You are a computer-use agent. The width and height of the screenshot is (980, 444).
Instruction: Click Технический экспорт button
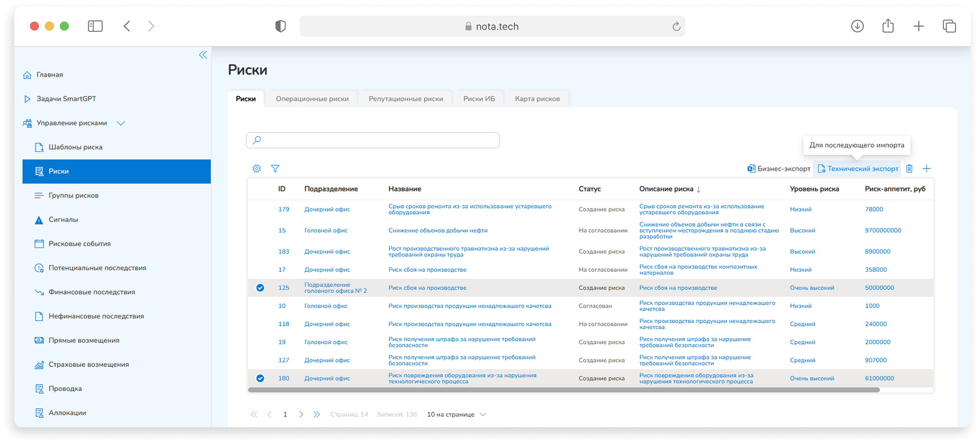(858, 169)
